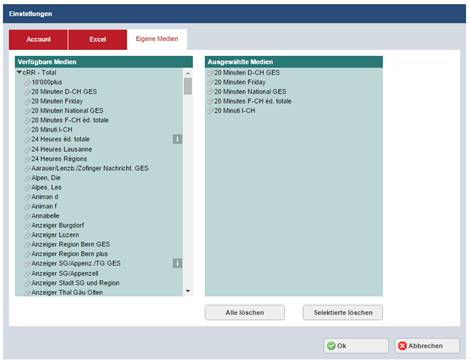469x363 pixels.
Task: Click icon of 20 Minuti I-CH in selected list
Action: pyautogui.click(x=210, y=111)
